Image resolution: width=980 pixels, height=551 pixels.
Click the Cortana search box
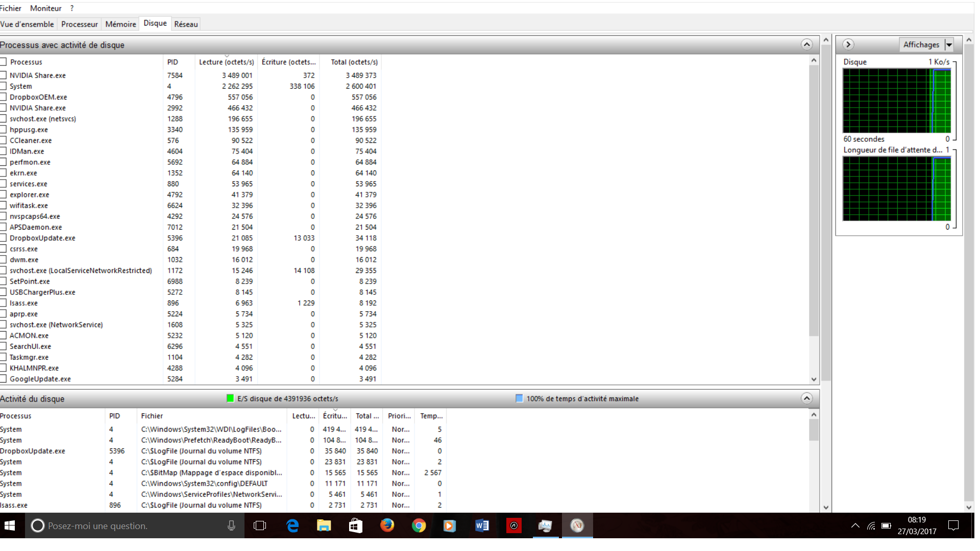[135, 525]
